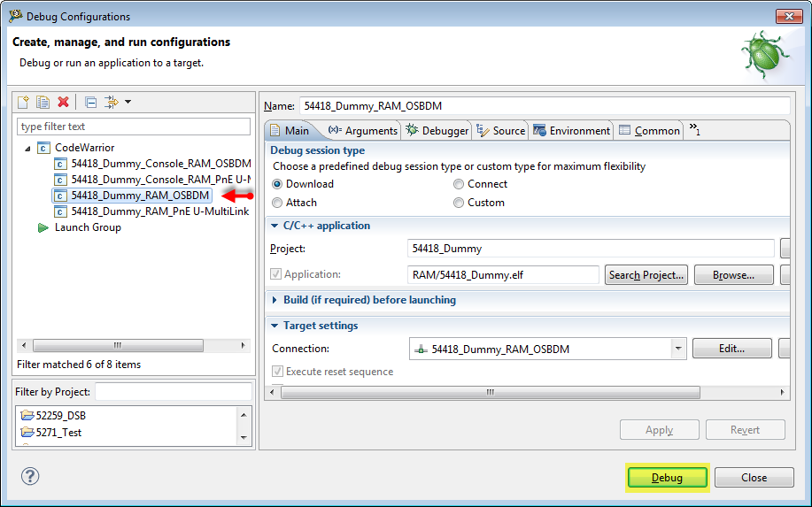Switch to the Environment tab
This screenshot has height=507, width=812.
click(x=572, y=131)
